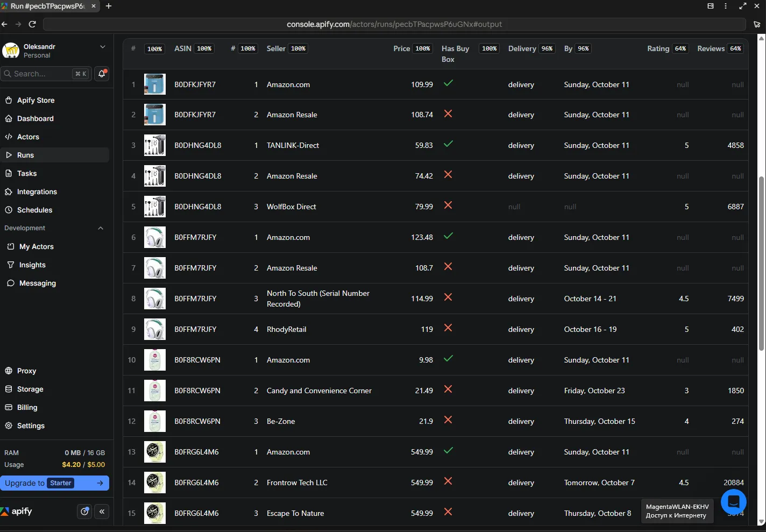Open Storage from the sidebar
766x532 pixels.
point(30,389)
